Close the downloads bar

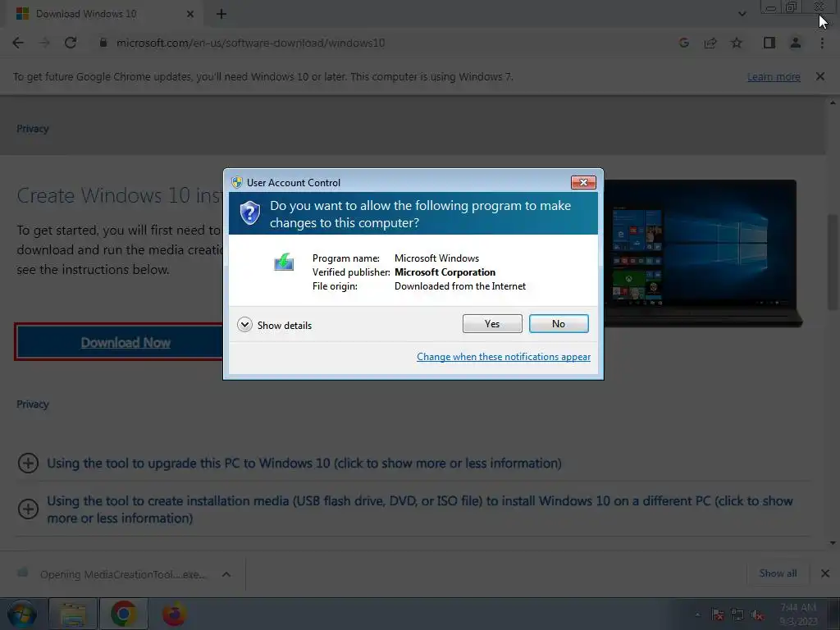point(825,573)
